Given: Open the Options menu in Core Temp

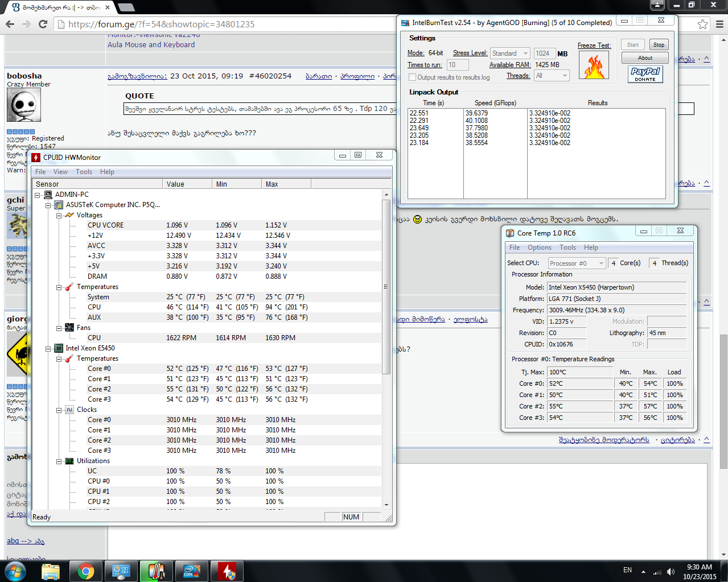Looking at the screenshot, I should click(x=539, y=247).
